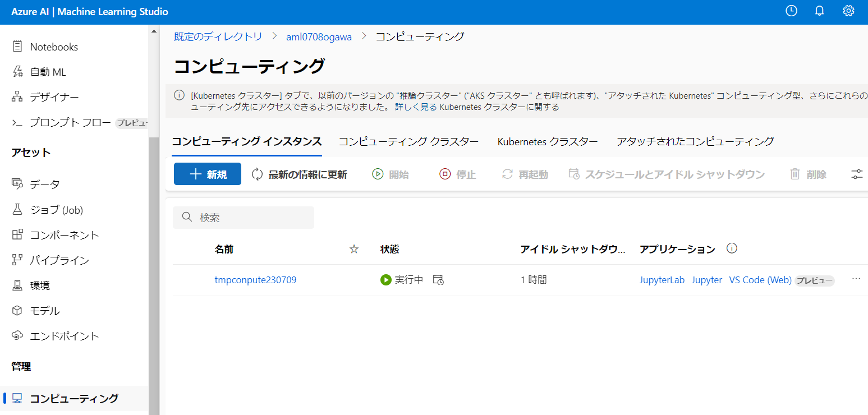Click the デザイナー hierarchy icon
Image resolution: width=868 pixels, height=415 pixels.
coord(17,97)
